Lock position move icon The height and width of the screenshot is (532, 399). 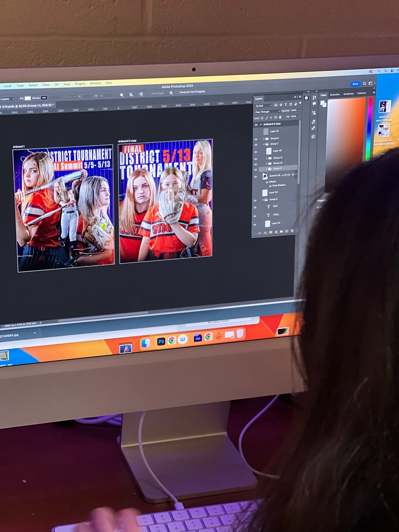point(271,118)
